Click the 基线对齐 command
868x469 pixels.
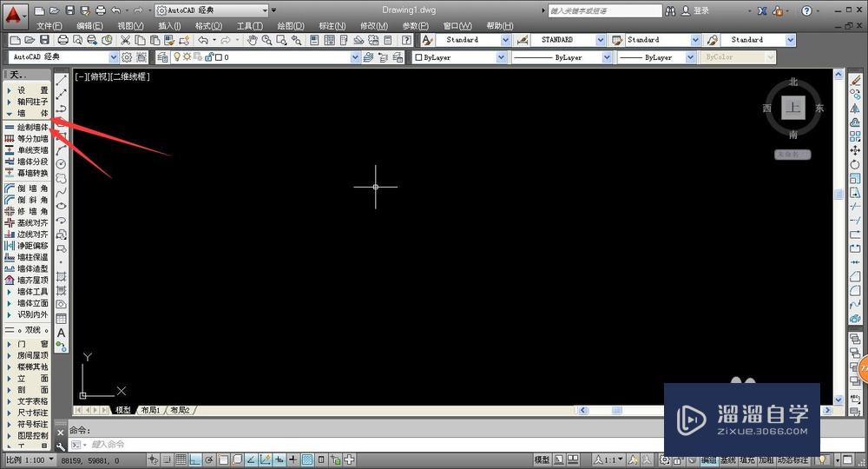click(27, 222)
